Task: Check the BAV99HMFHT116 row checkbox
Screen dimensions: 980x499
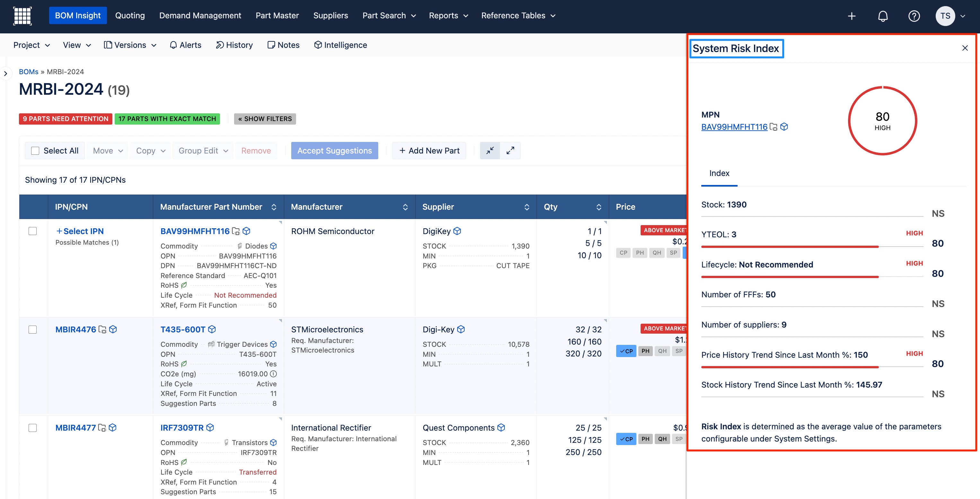Action: (33, 231)
